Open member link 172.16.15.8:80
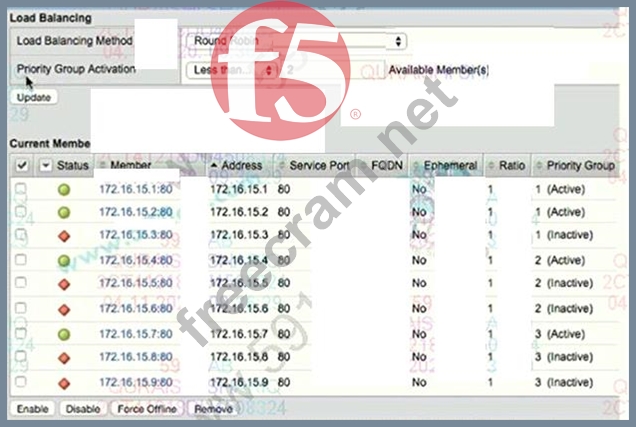 point(136,357)
